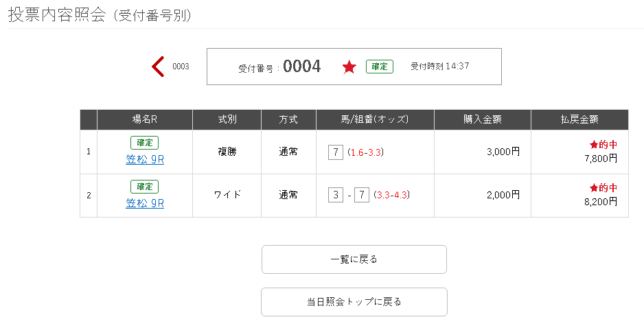The height and width of the screenshot is (326, 644).
Task: Click horse number 7 box in 複勝 row
Action: point(336,152)
